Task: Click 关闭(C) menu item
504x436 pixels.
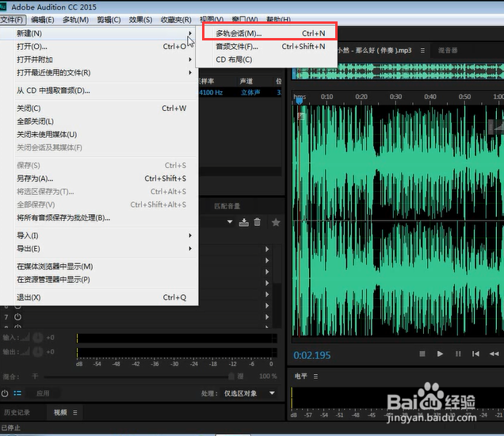Action: click(98, 109)
